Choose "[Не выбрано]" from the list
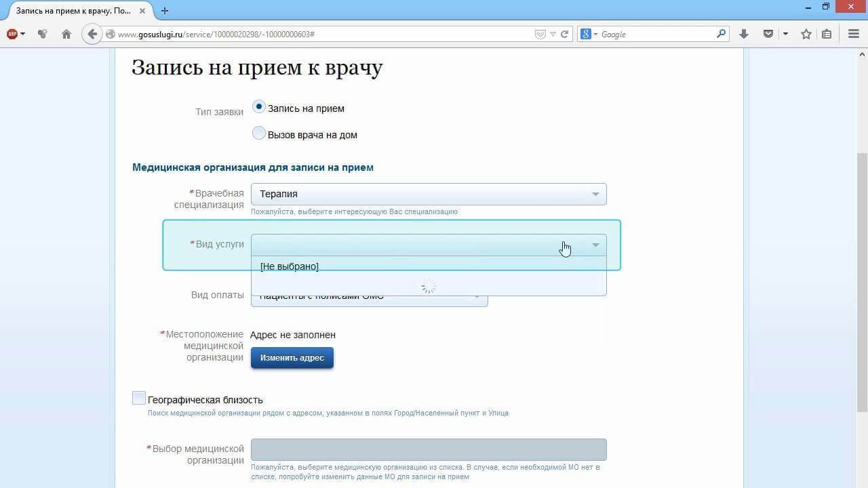 pos(290,266)
